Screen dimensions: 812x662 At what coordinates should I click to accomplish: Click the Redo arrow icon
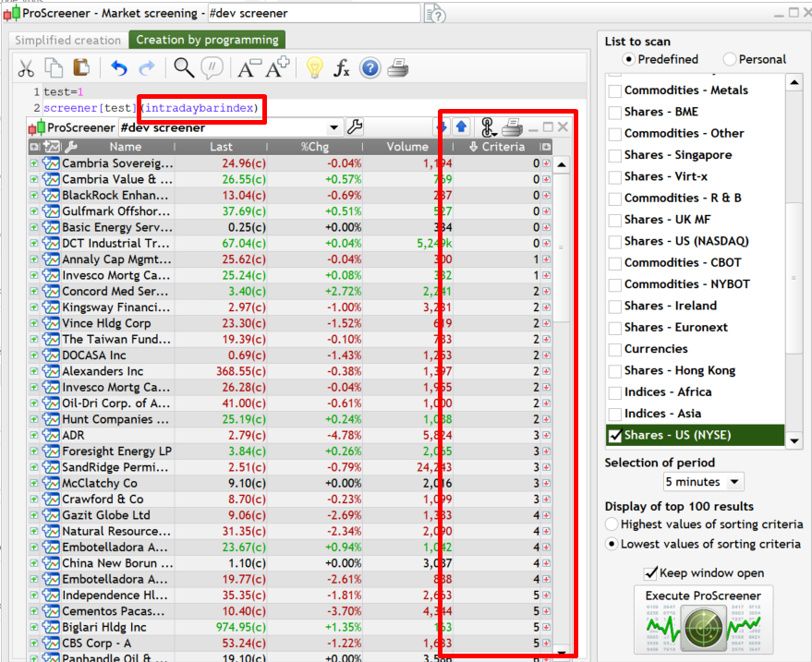point(147,67)
